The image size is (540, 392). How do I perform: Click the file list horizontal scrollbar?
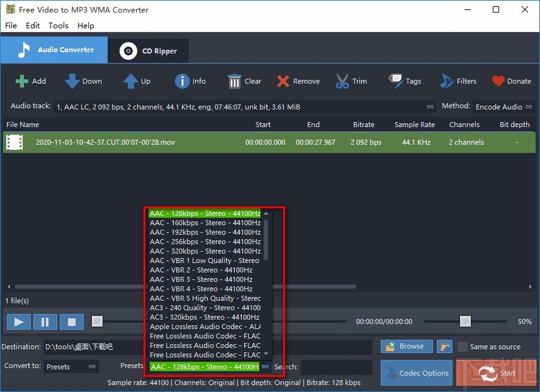185,286
